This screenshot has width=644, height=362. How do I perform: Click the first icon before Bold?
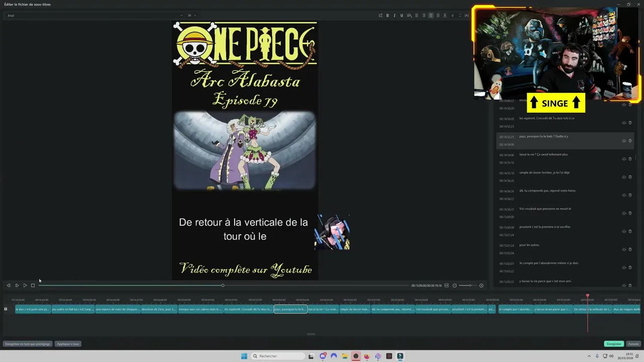380,16
